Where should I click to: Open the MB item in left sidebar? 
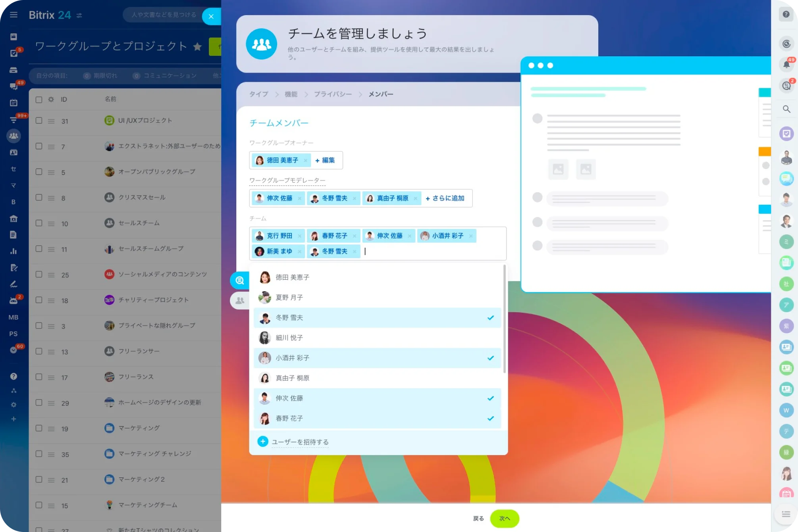[x=13, y=317]
